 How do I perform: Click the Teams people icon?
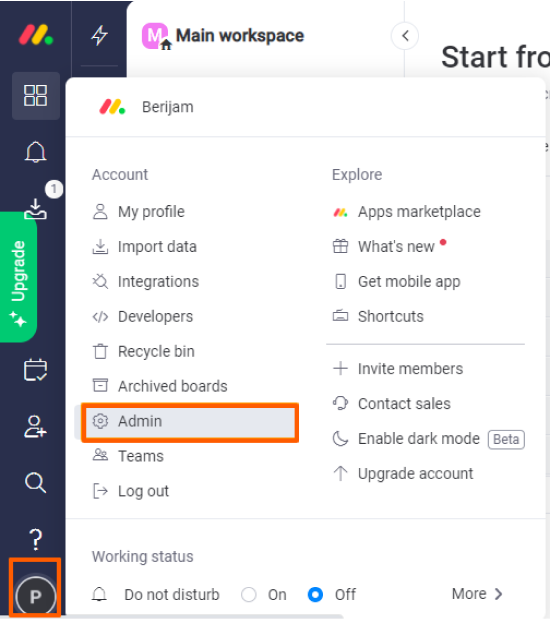[100, 455]
